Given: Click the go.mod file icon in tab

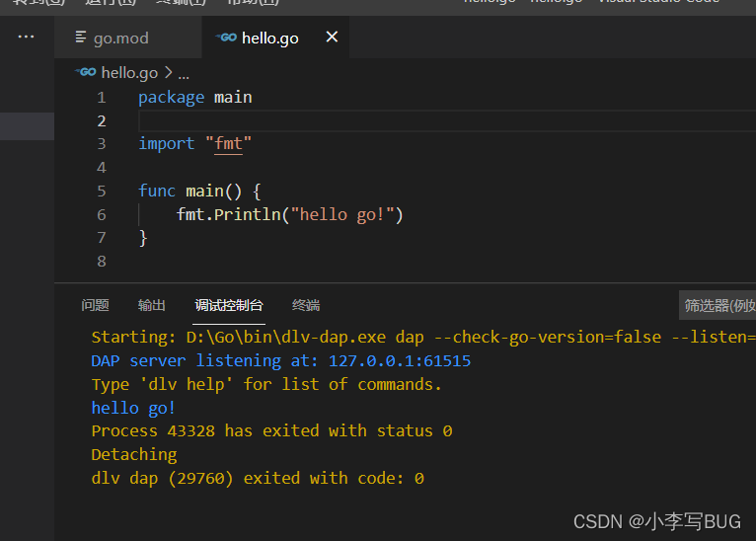Looking at the screenshot, I should point(81,38).
